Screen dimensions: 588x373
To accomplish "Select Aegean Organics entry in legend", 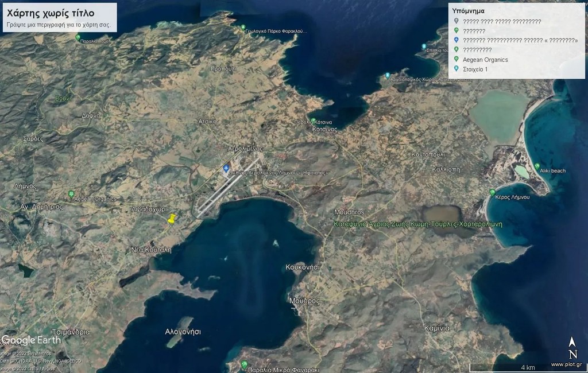I will (x=485, y=60).
